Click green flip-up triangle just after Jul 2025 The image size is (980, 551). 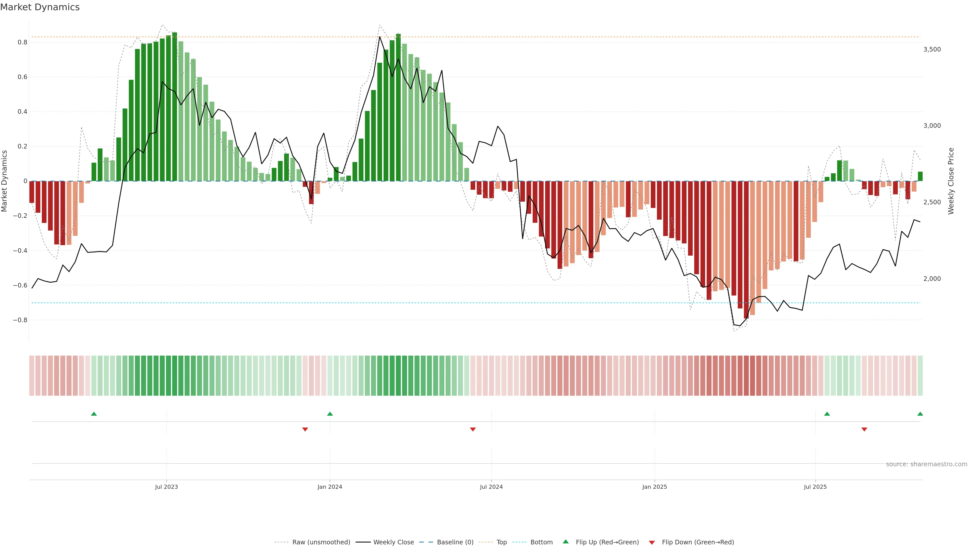coord(827,414)
